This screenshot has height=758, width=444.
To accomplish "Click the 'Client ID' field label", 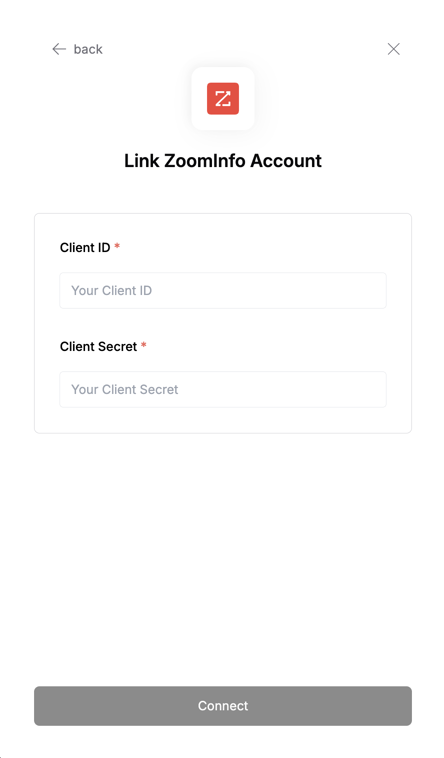I will click(x=85, y=248).
